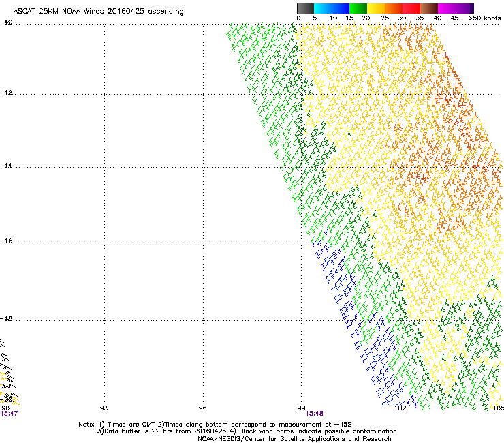504x443 pixels.
Task: Click the longitude label '102'
Action: [x=400, y=408]
